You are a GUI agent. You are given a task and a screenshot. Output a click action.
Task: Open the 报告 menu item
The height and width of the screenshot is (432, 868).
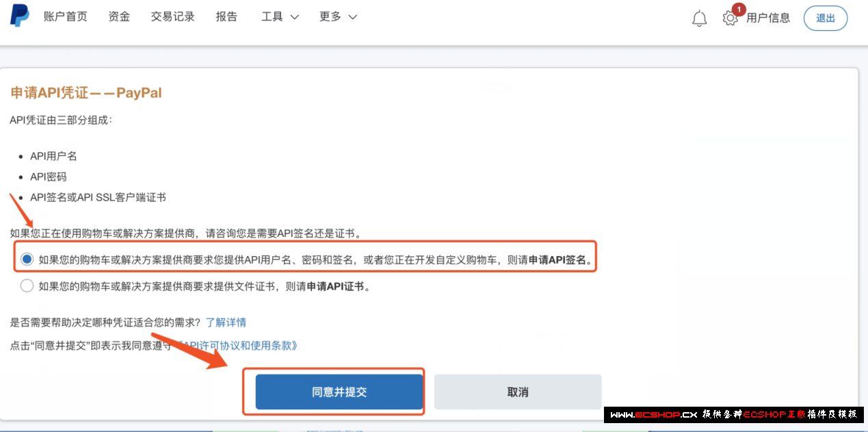click(226, 17)
